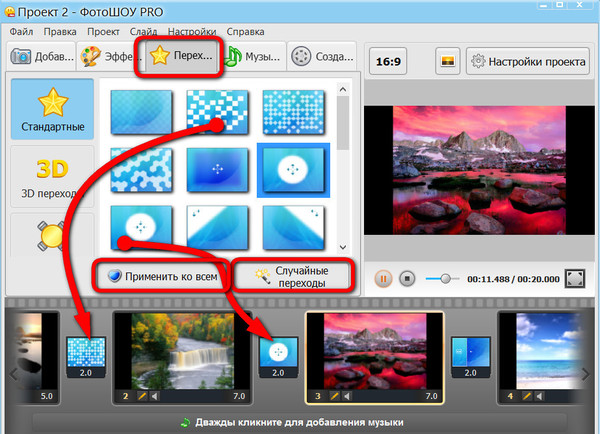The height and width of the screenshot is (434, 600).
Task: Open the Правка menu
Action: coord(60,32)
